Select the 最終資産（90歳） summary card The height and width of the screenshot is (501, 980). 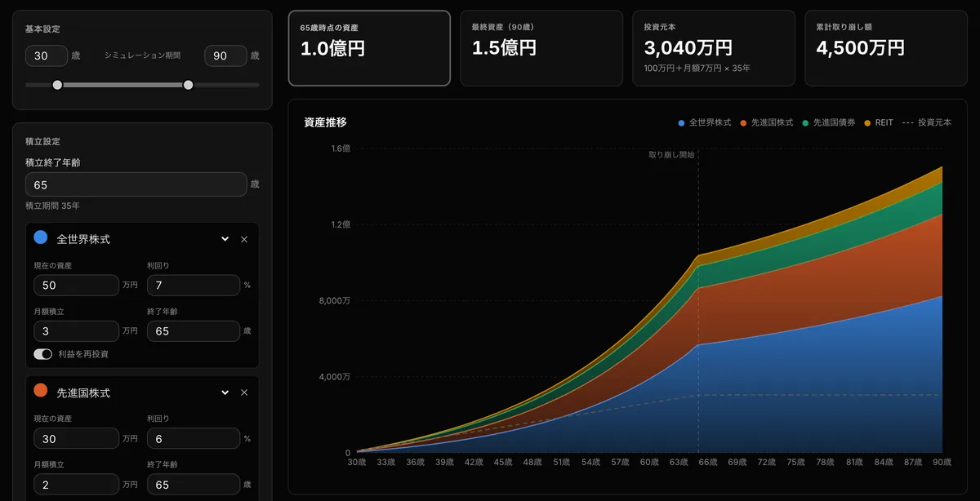(x=541, y=48)
